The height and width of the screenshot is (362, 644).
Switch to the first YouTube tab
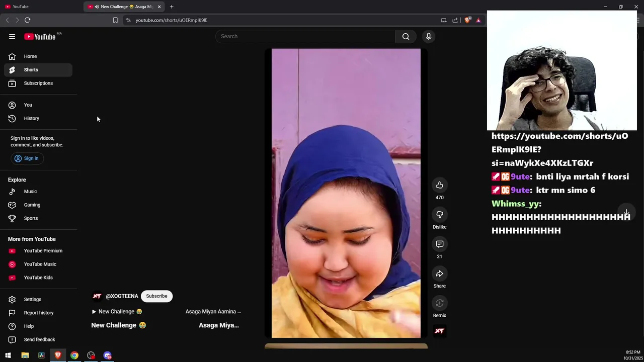[41, 7]
